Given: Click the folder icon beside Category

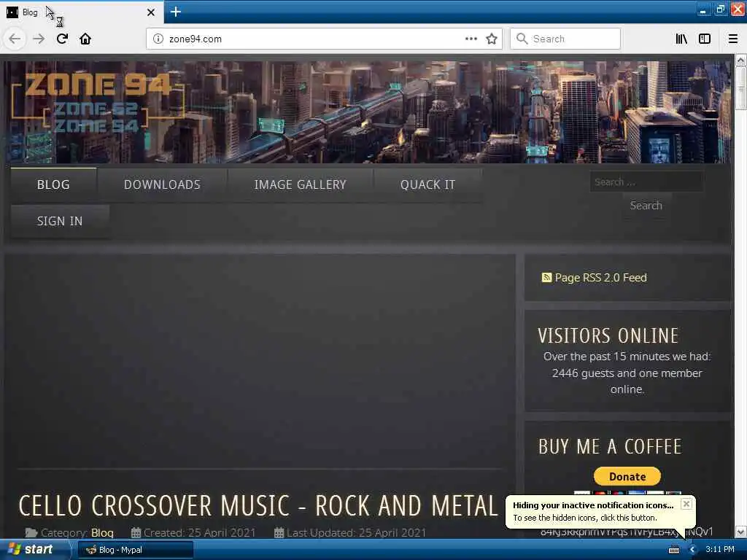Looking at the screenshot, I should coord(31,533).
